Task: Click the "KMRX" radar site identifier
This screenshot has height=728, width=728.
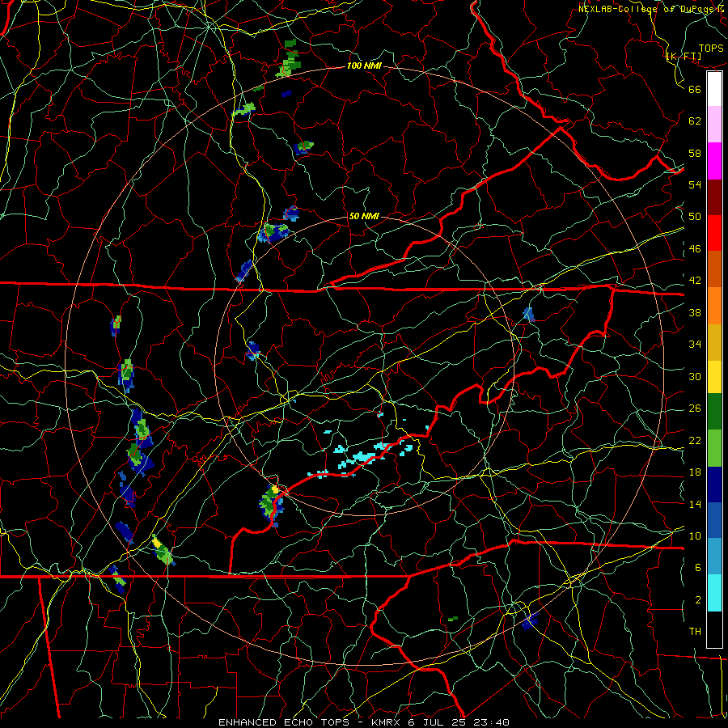Action: tap(387, 722)
